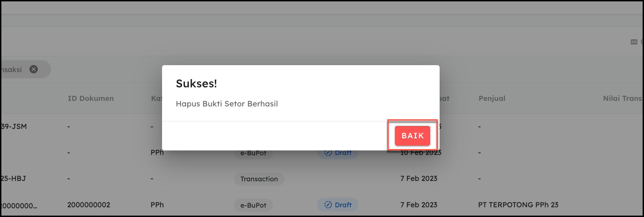Click the Hapus Bukti Setor Berhasil message

click(227, 104)
